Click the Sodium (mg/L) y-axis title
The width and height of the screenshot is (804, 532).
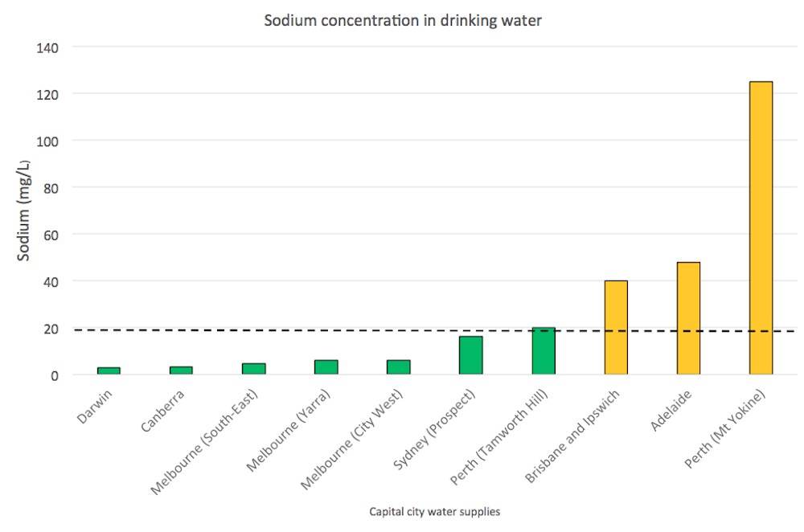click(25, 211)
